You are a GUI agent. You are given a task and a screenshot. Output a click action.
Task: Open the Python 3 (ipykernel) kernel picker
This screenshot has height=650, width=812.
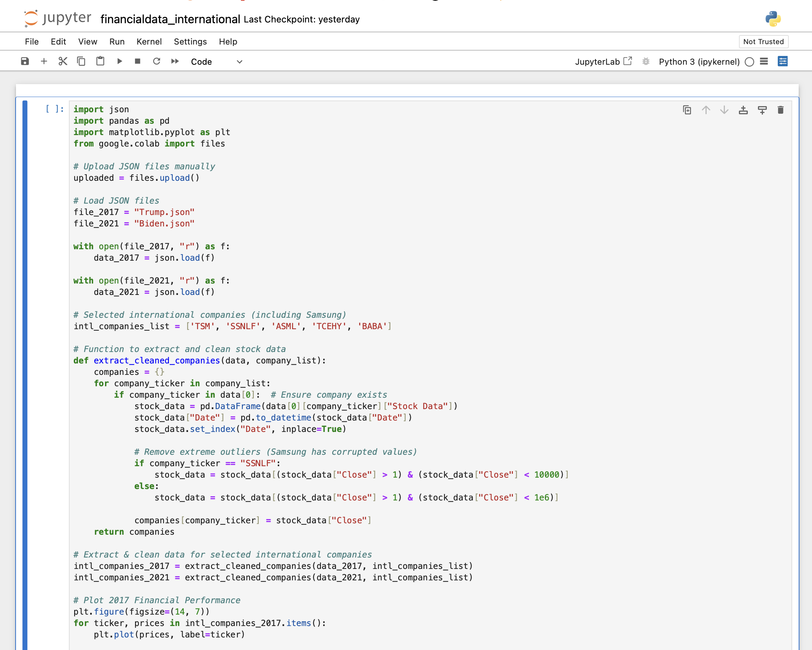(699, 62)
